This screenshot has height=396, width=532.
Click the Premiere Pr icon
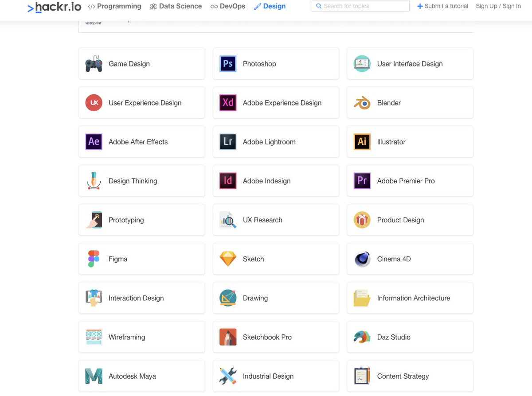click(362, 181)
